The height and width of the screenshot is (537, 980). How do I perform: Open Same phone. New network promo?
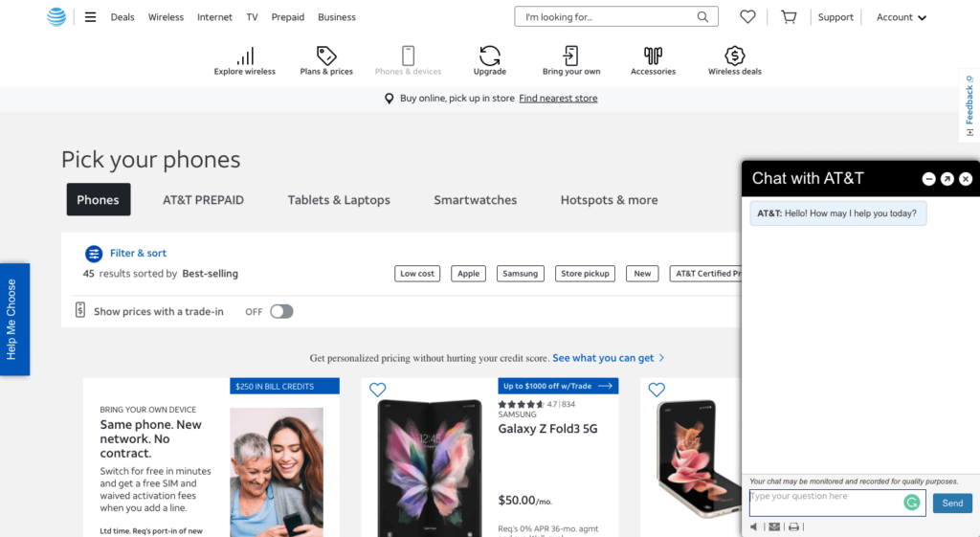point(150,438)
